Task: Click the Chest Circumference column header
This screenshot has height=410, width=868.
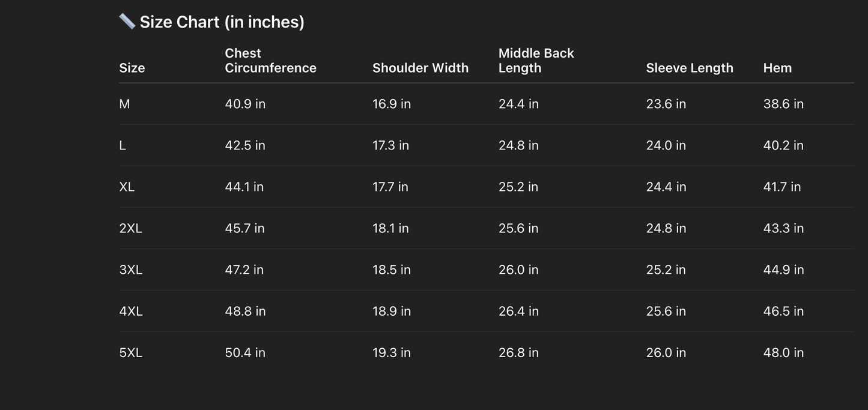Action: 270,61
